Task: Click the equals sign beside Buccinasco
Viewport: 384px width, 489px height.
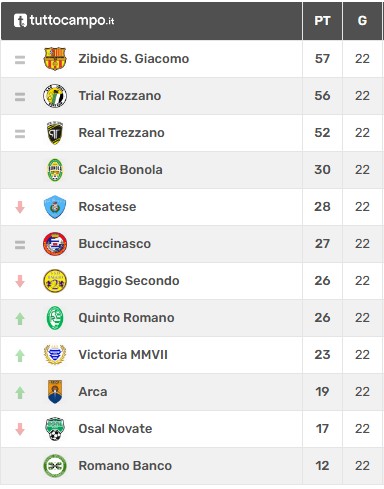Action: (x=20, y=245)
